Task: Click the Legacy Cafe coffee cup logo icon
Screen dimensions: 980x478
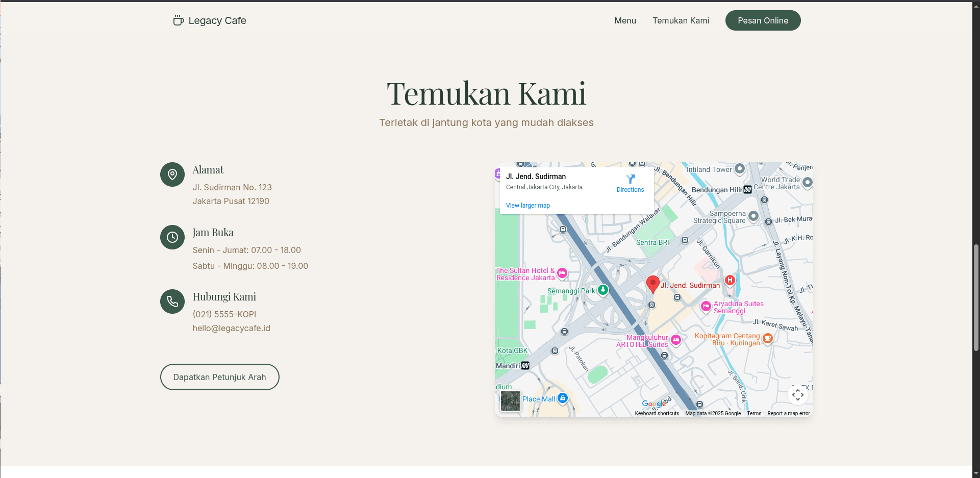Action: coord(178,20)
